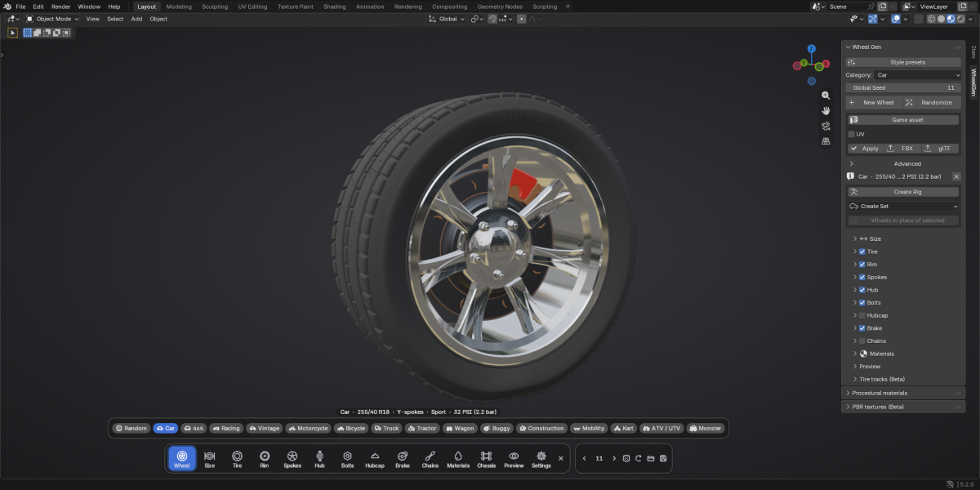Select the Vintage category chip

pyautogui.click(x=265, y=428)
